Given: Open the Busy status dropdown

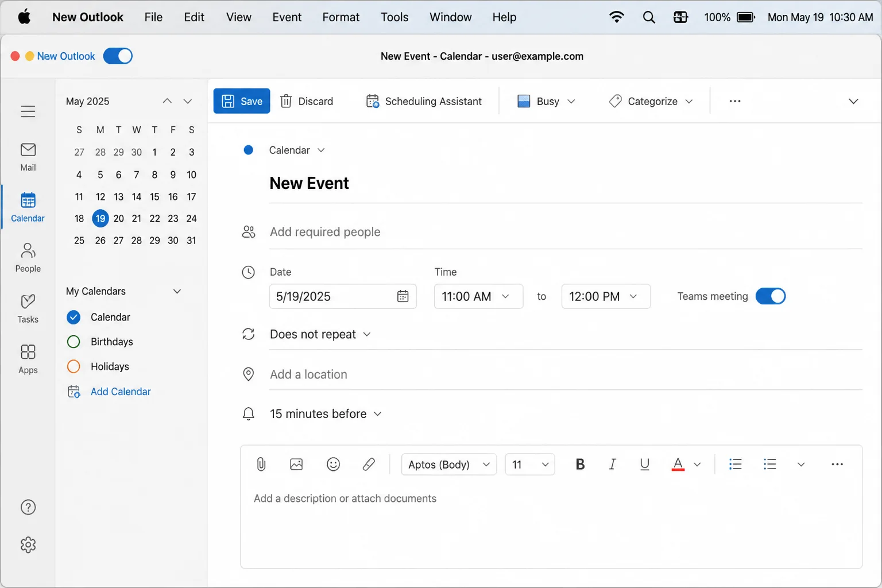Looking at the screenshot, I should pyautogui.click(x=546, y=101).
